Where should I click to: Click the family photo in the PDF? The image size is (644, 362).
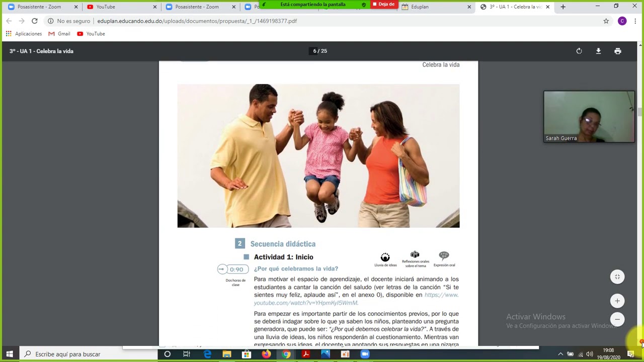click(318, 156)
